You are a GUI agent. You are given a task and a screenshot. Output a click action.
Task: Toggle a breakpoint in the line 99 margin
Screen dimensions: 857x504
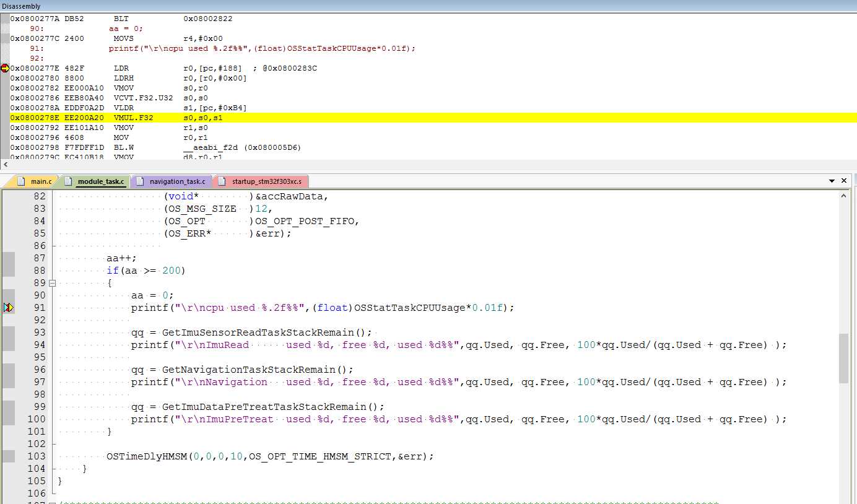pyautogui.click(x=8, y=407)
